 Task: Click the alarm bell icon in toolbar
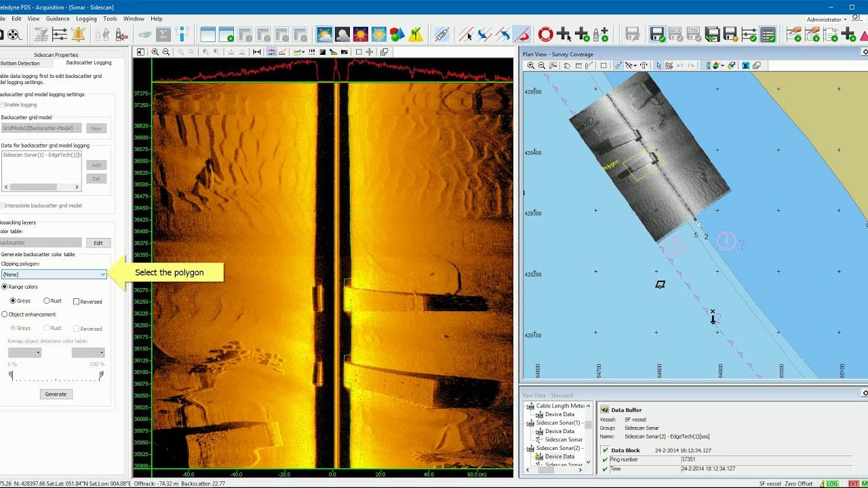coord(78,34)
